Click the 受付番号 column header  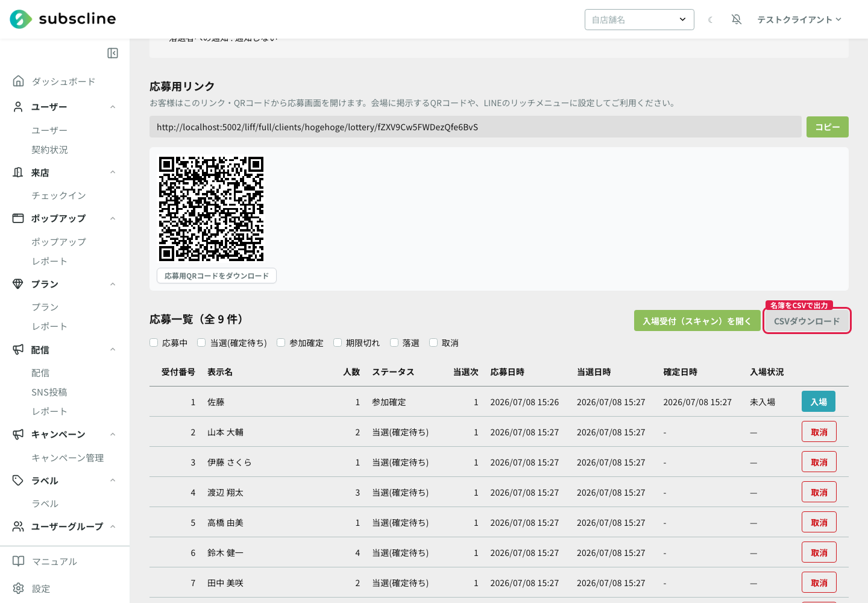tap(178, 372)
